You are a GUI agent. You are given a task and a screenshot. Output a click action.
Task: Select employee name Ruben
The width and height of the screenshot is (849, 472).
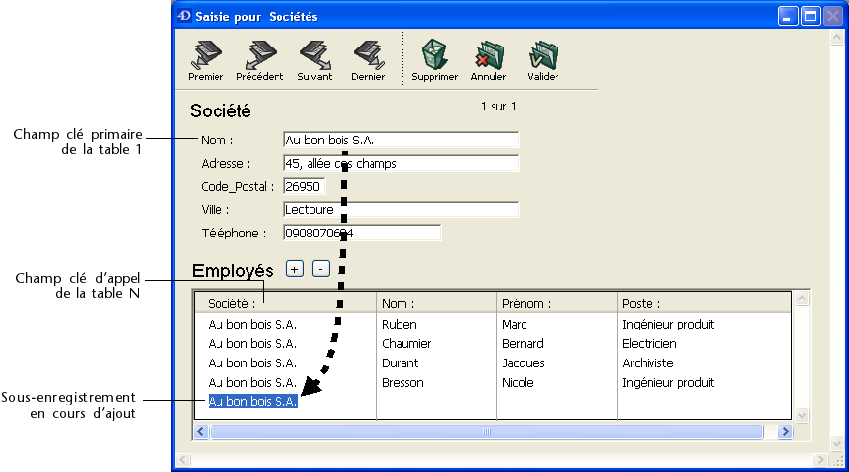tap(399, 324)
